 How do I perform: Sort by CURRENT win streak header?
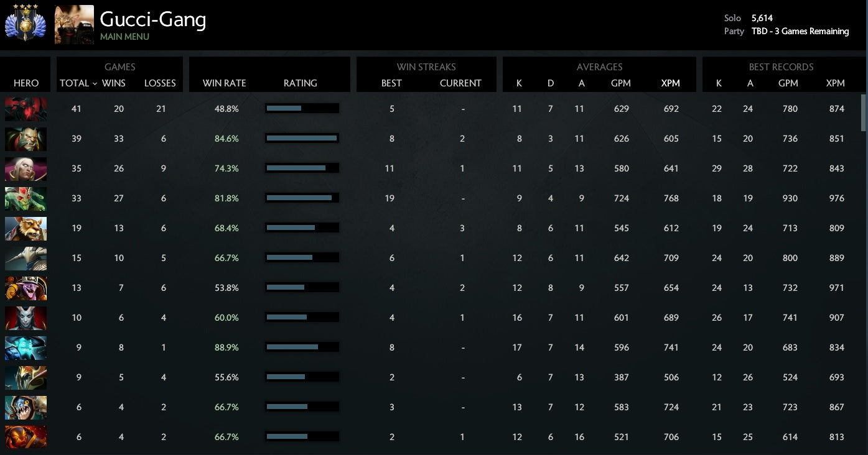pos(460,83)
